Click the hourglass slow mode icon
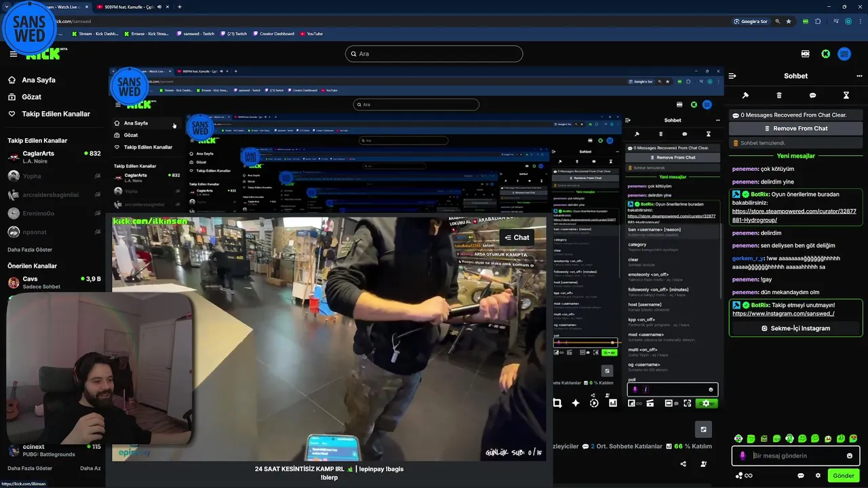The width and height of the screenshot is (868, 488). pos(846,96)
